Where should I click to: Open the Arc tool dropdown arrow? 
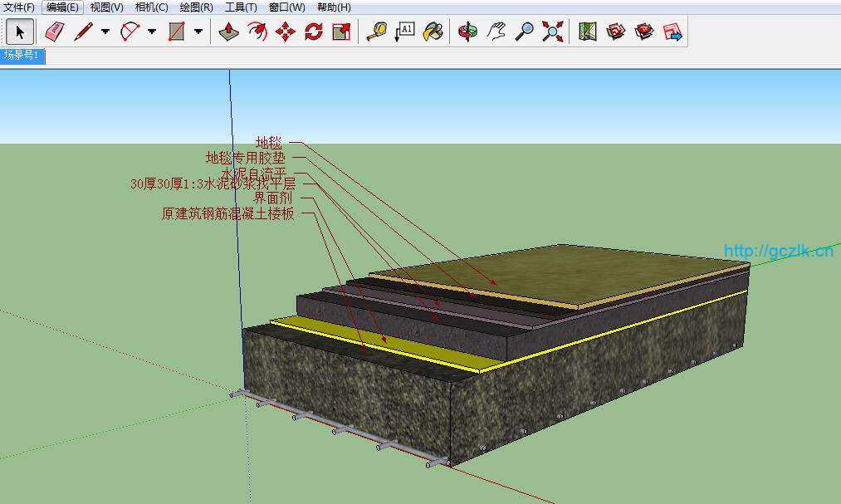tap(152, 32)
